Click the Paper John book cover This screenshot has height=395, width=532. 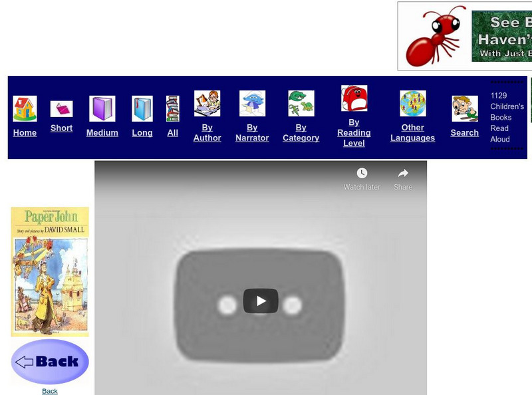(x=49, y=269)
